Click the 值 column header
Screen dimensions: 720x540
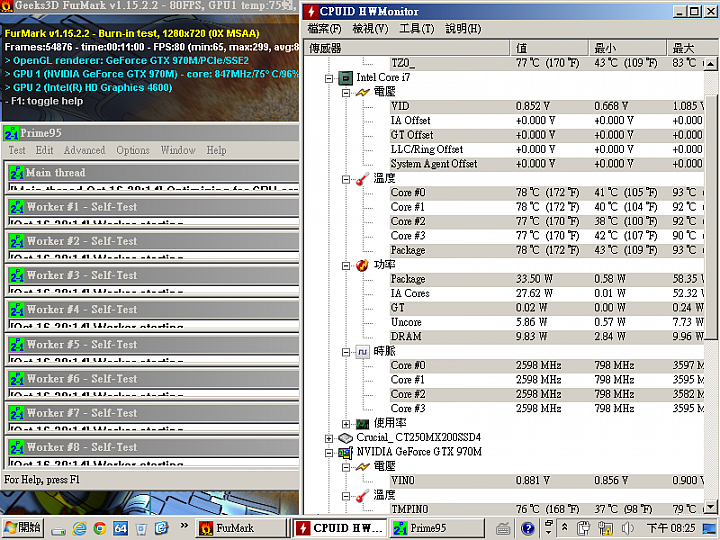coord(549,48)
